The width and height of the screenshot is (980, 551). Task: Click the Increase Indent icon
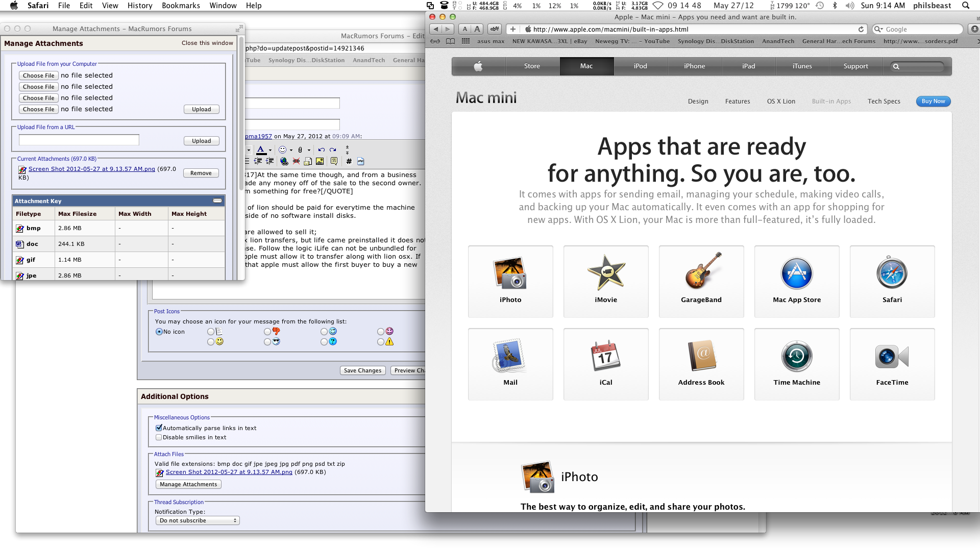[x=270, y=161]
